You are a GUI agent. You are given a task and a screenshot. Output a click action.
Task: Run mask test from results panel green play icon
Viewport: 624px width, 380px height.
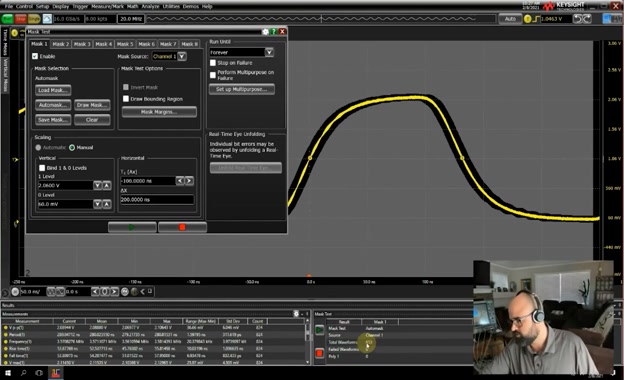point(320,330)
